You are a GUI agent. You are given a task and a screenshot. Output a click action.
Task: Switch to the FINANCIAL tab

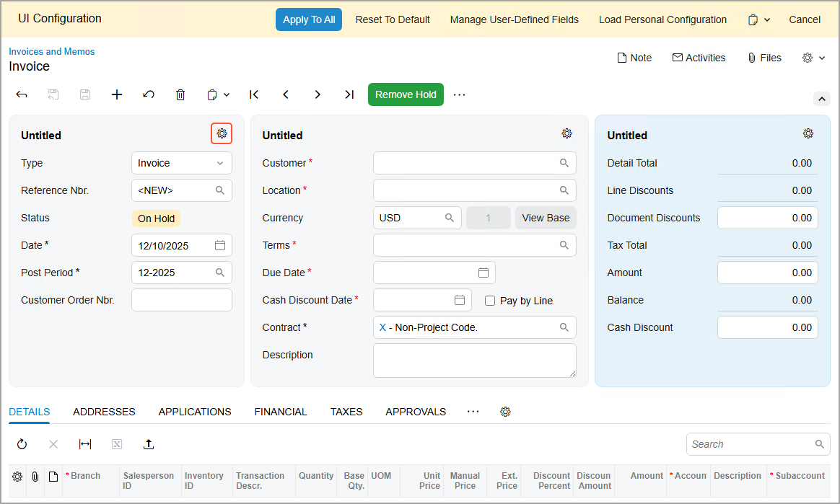[x=281, y=412]
